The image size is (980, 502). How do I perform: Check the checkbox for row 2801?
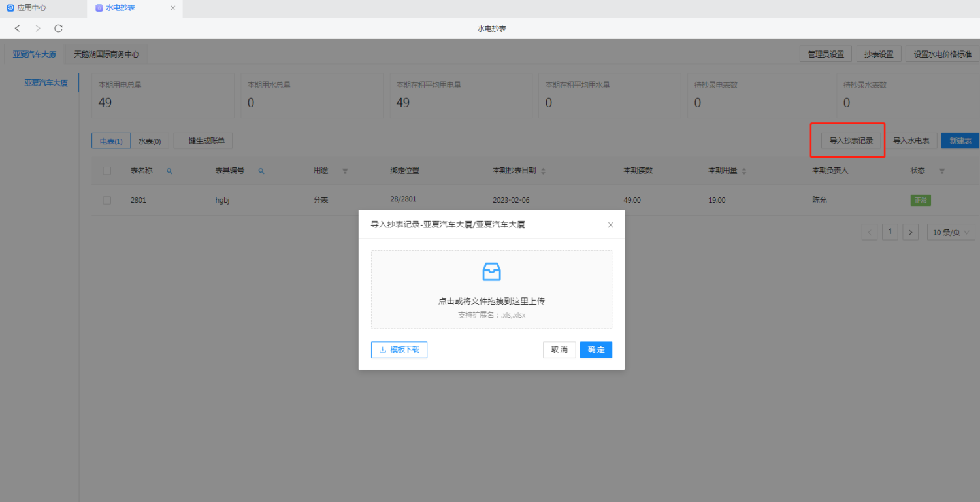point(107,200)
